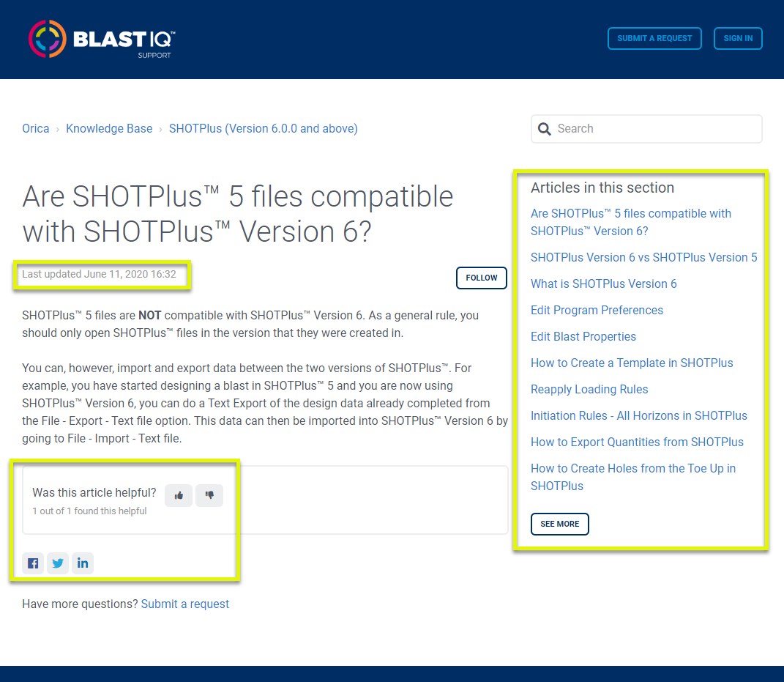Open Reapply Loading Rules article

click(x=589, y=389)
